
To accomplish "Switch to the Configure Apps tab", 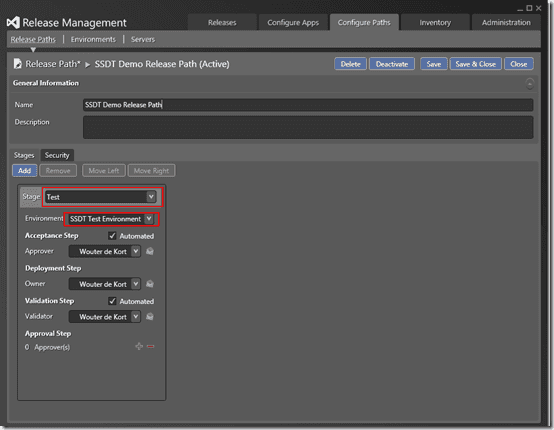I will (x=293, y=22).
